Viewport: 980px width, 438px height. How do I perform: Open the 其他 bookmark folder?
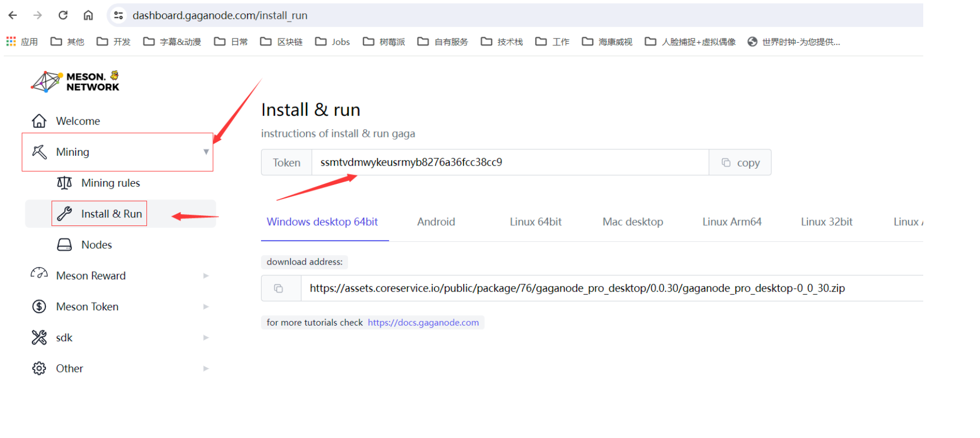pyautogui.click(x=68, y=42)
